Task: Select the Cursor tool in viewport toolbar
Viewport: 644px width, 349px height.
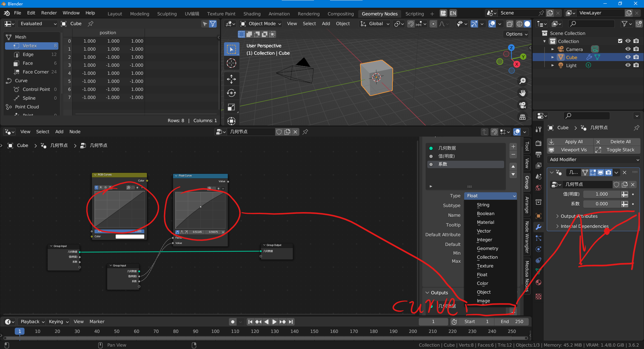Action: (x=231, y=63)
